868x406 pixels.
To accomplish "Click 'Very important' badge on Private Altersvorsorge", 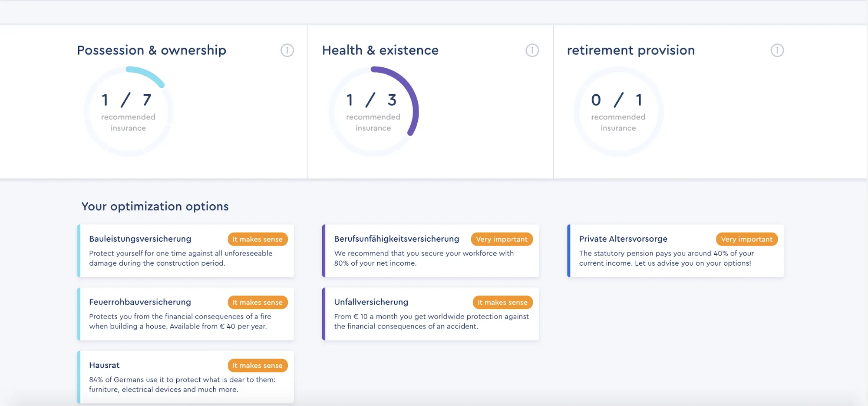I will click(746, 239).
